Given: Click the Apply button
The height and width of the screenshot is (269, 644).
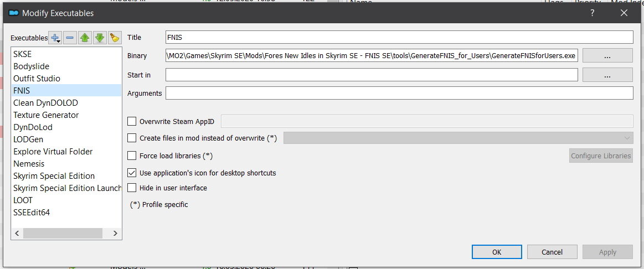Looking at the screenshot, I should pos(607,252).
